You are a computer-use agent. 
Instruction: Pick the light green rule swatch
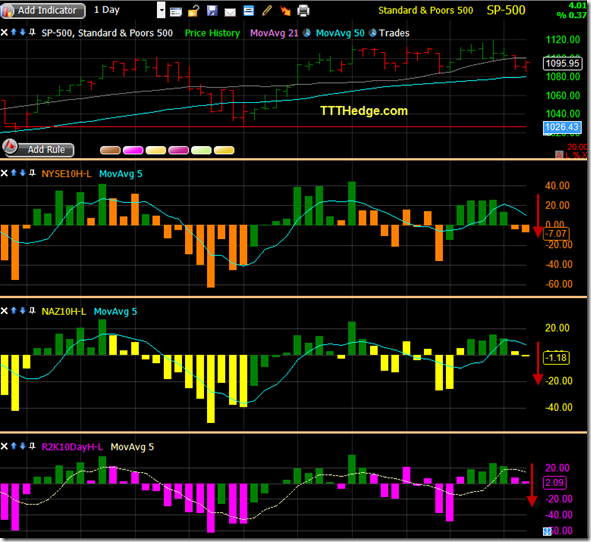tap(201, 150)
